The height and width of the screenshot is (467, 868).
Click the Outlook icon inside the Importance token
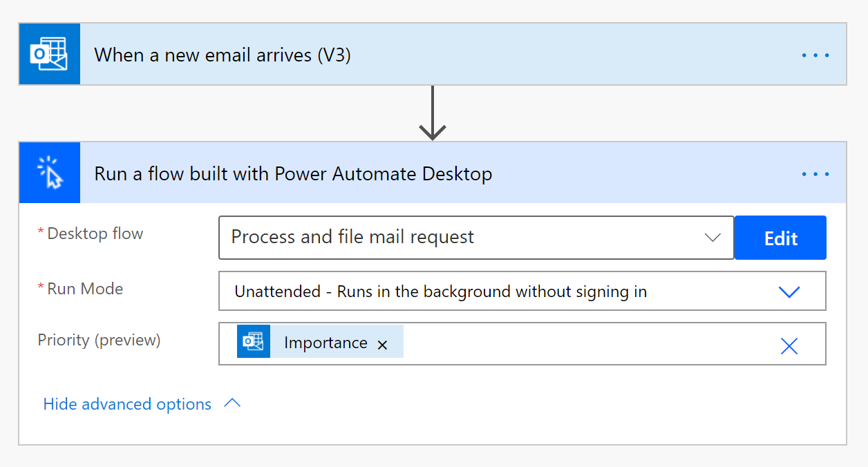tap(254, 342)
